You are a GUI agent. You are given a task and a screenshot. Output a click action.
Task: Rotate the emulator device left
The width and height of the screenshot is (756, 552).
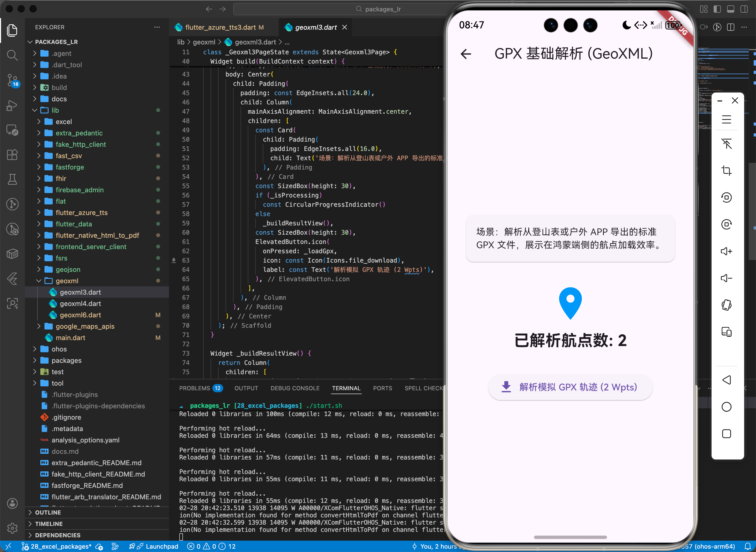(727, 197)
